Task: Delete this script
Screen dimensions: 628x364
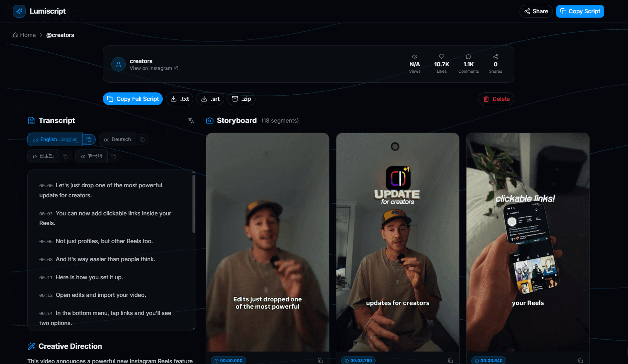Action: (x=496, y=99)
